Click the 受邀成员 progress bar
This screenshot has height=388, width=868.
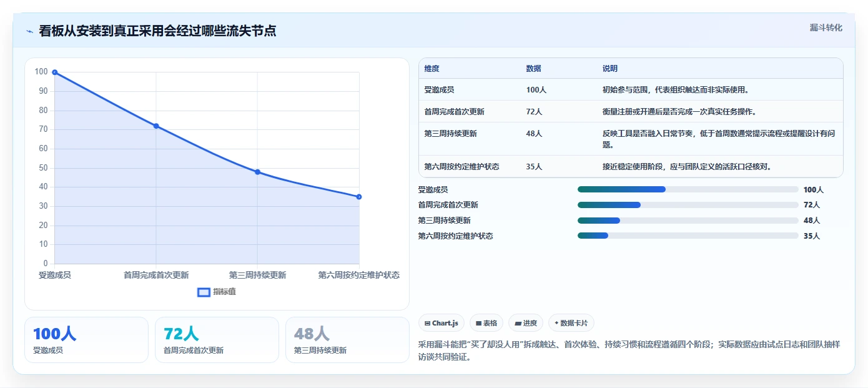click(688, 189)
